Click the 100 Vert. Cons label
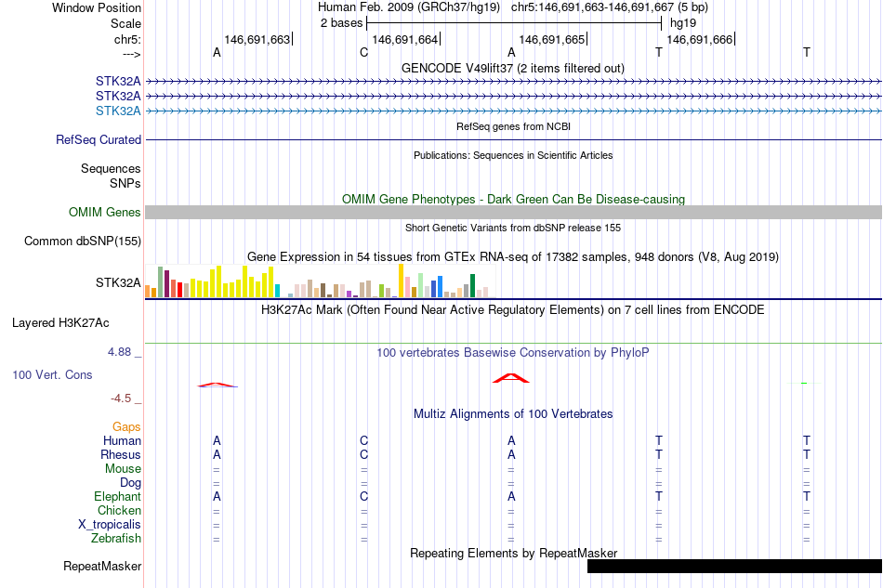Screen dimensions: 883x588 (x=52, y=374)
